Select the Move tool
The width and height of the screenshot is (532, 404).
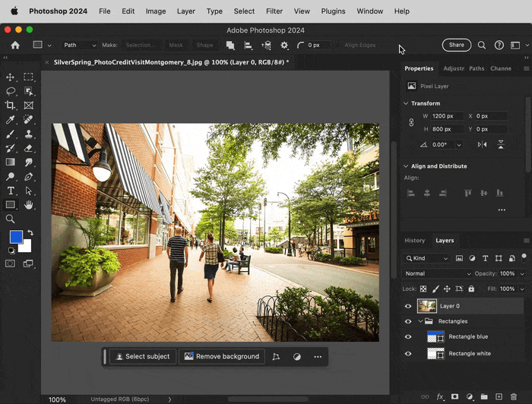[x=11, y=77]
